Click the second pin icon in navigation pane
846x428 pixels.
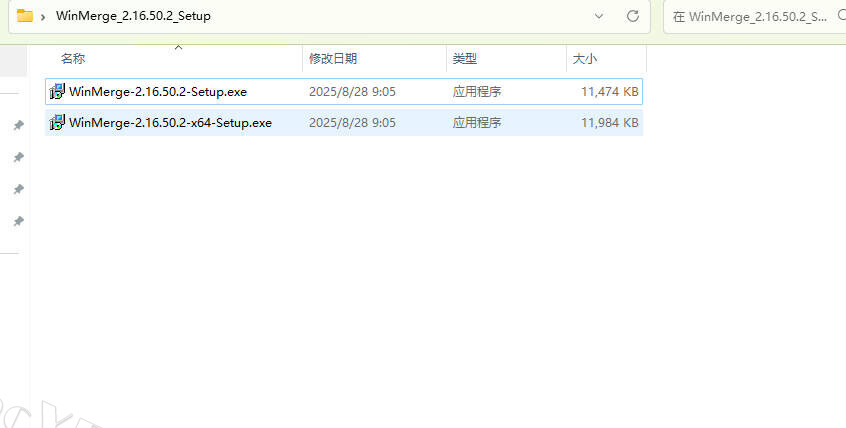coord(18,157)
